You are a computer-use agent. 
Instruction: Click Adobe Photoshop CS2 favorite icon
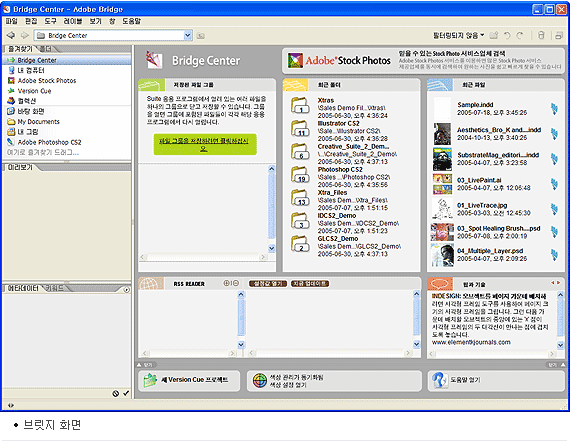(11, 142)
